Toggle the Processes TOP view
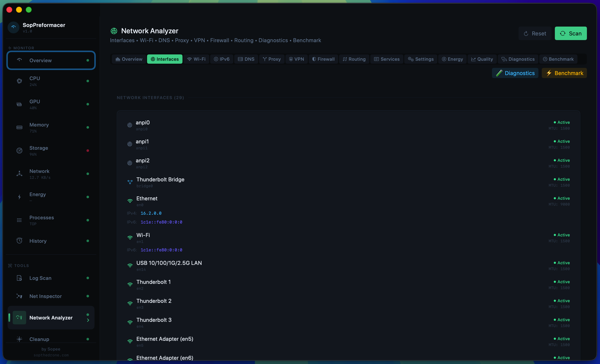This screenshot has height=364, width=600. pos(51,220)
